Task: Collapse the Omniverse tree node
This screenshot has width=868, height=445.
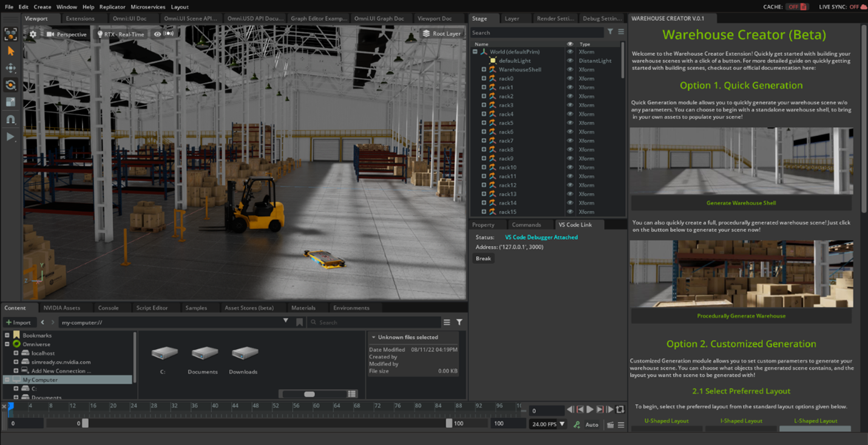Action: point(7,344)
